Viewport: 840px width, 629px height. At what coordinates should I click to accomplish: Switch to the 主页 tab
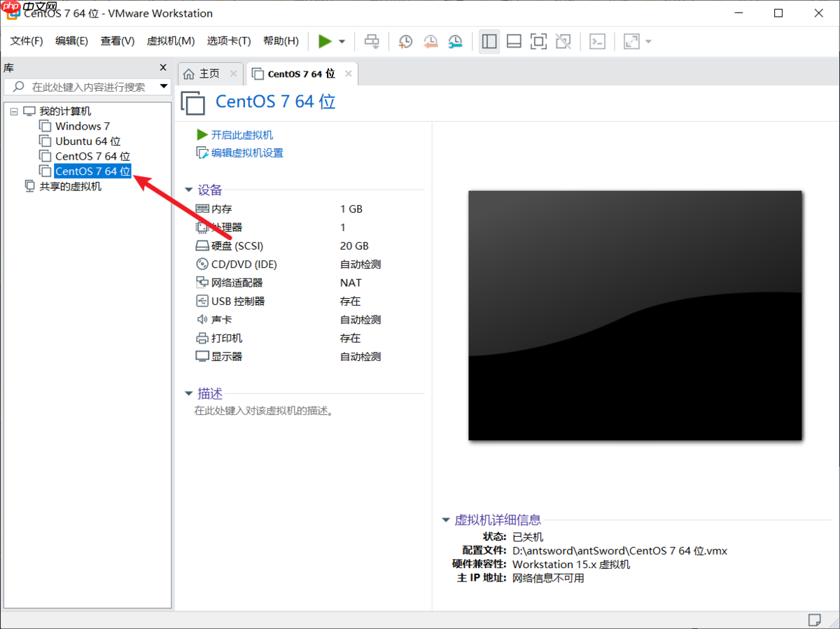click(x=208, y=73)
